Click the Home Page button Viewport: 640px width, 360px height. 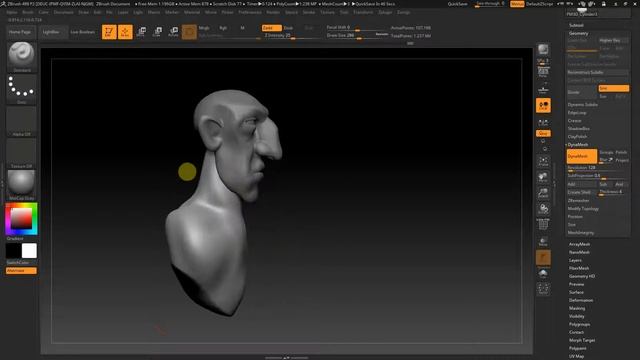(20, 32)
